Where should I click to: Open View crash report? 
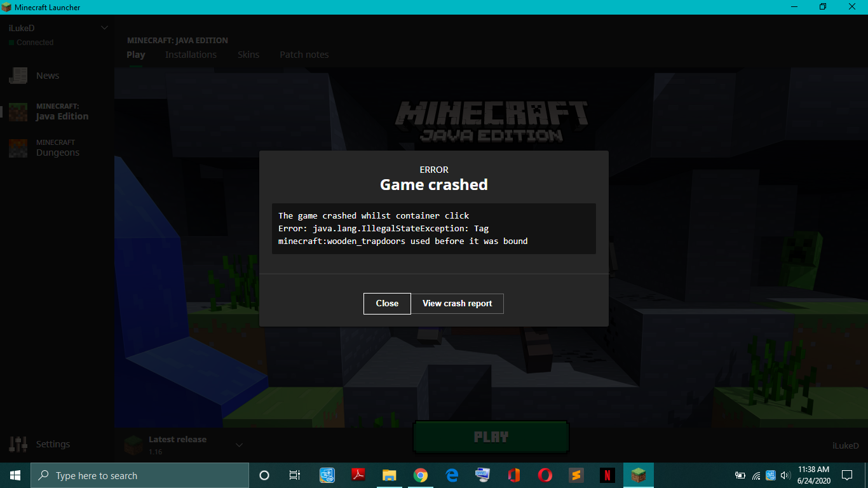pos(458,304)
